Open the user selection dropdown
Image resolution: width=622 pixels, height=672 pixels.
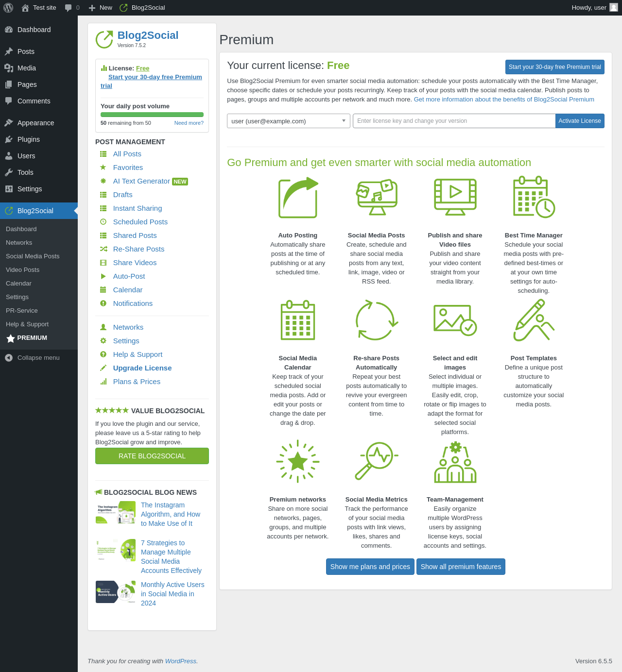[x=289, y=121]
